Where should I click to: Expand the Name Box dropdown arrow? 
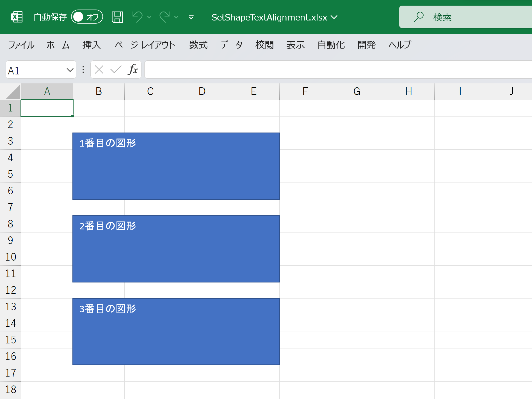(70, 70)
